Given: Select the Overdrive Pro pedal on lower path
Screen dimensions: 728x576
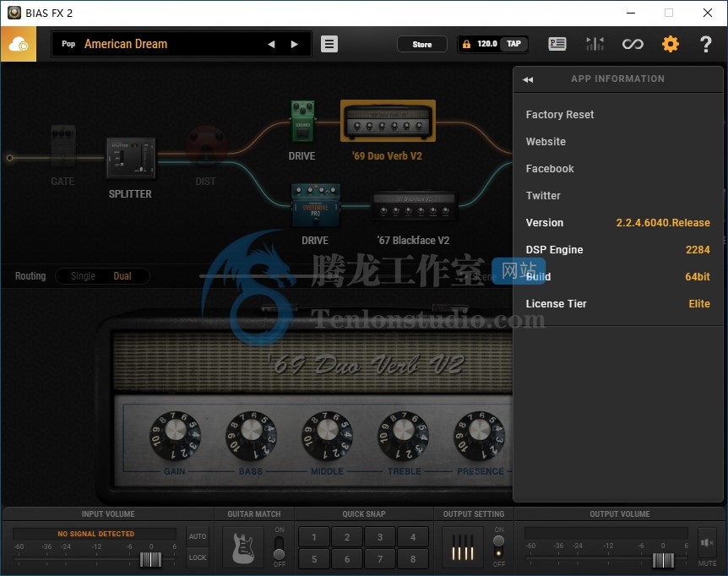Looking at the screenshot, I should pos(316,204).
